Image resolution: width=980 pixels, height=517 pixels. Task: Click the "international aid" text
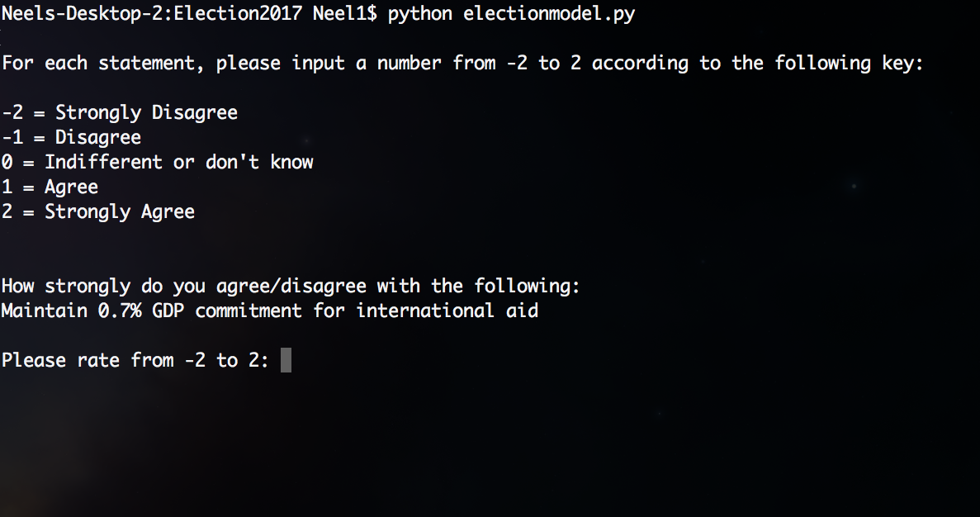[x=447, y=311]
